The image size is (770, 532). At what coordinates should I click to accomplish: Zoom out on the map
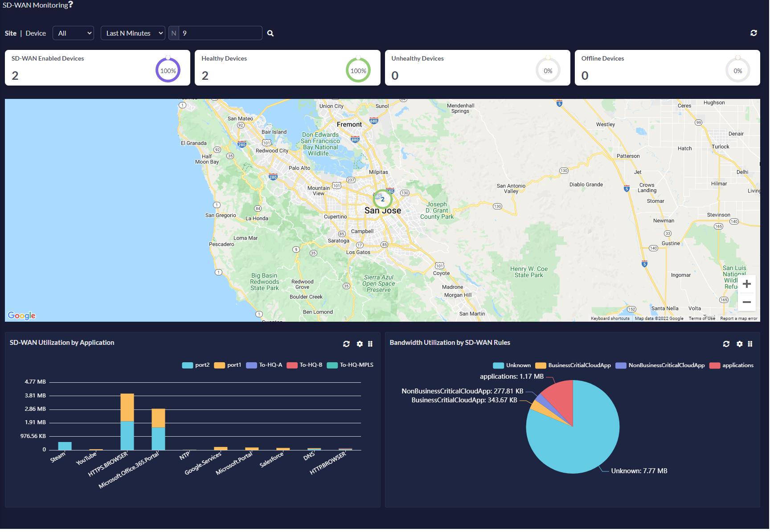pos(747,302)
